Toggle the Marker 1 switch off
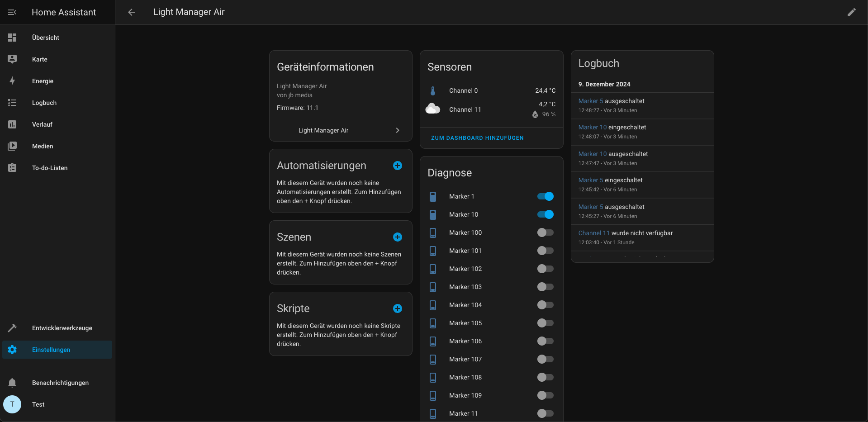Image resolution: width=868 pixels, height=422 pixels. click(x=545, y=196)
